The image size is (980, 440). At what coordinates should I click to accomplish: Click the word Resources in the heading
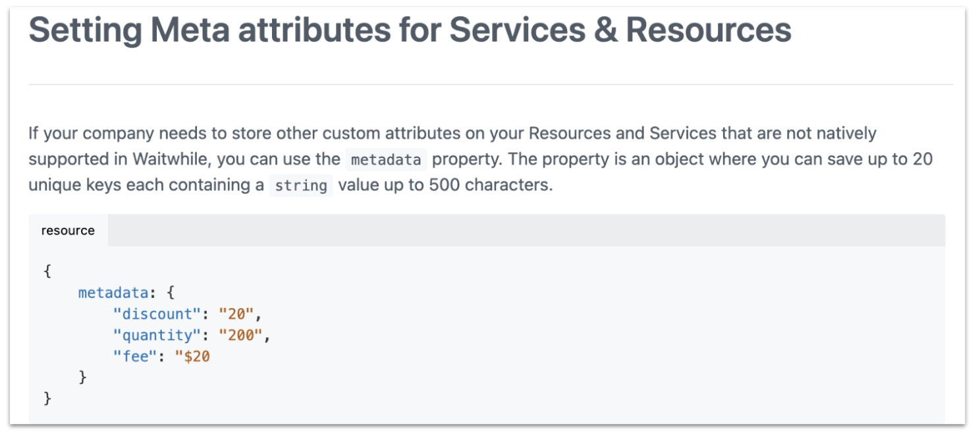coord(709,30)
